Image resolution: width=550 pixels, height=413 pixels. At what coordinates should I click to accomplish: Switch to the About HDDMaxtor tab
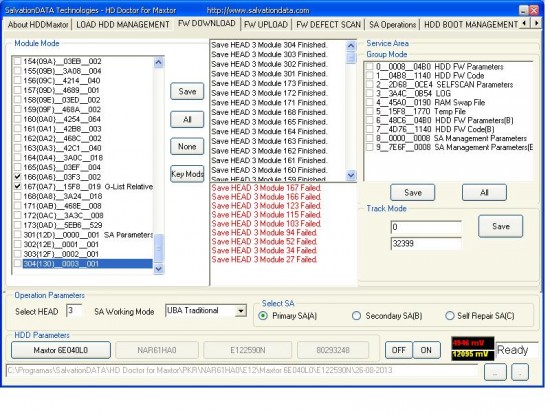click(x=38, y=25)
